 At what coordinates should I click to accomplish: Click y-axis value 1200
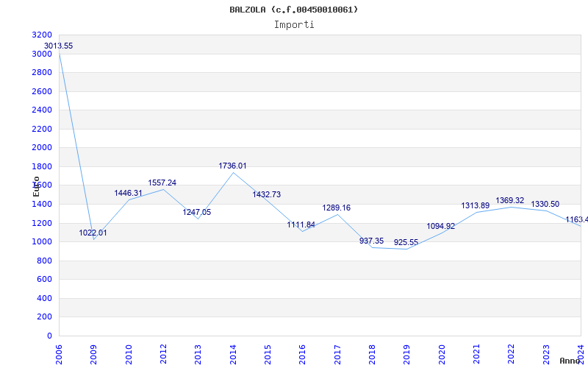coord(42,224)
